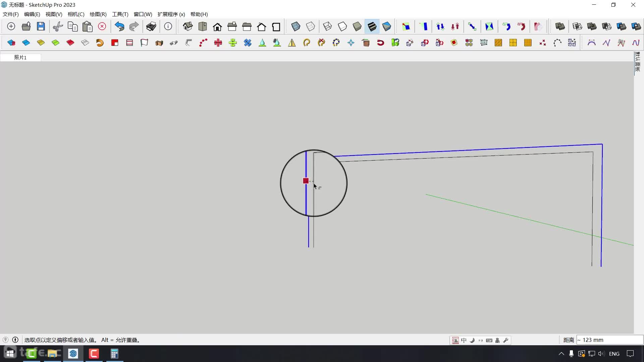Click the Paste clipboard icon
The width and height of the screenshot is (644, 362).
click(x=88, y=26)
